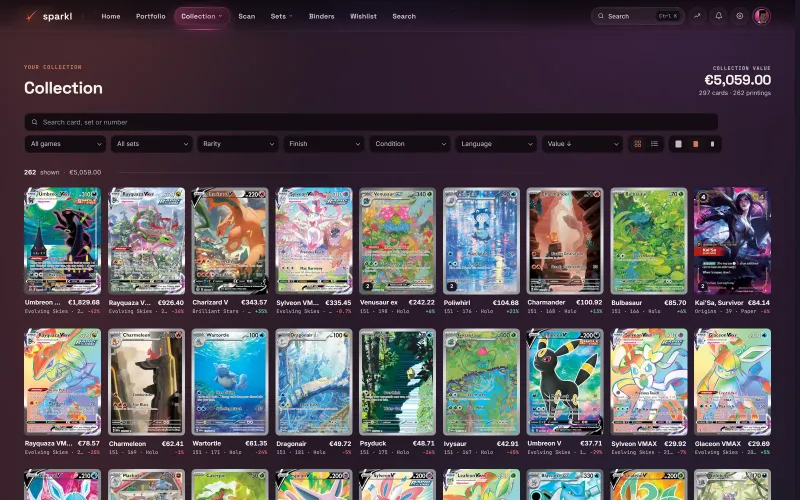This screenshot has width=800, height=500.
Task: Click the €5,059.00 collection value
Action: coord(738,80)
